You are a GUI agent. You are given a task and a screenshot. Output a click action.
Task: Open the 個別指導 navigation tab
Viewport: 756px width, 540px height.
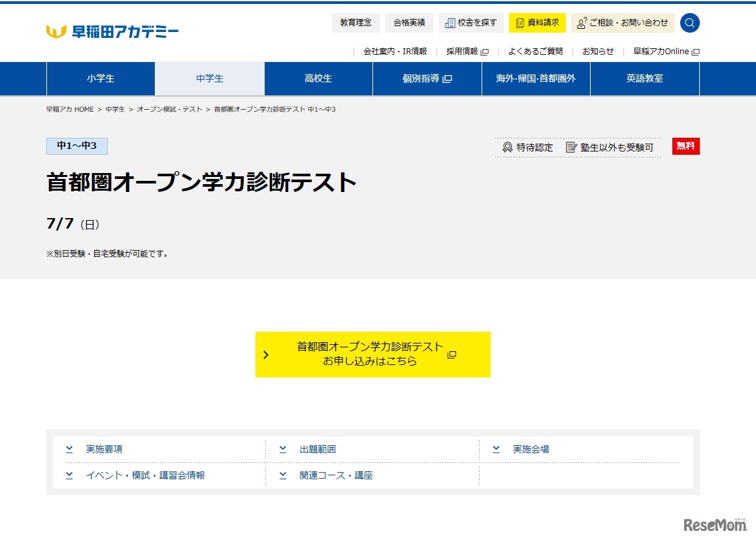427,78
